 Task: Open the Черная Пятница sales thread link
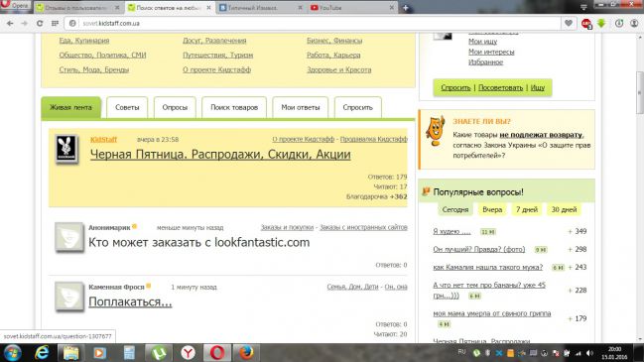[220, 155]
